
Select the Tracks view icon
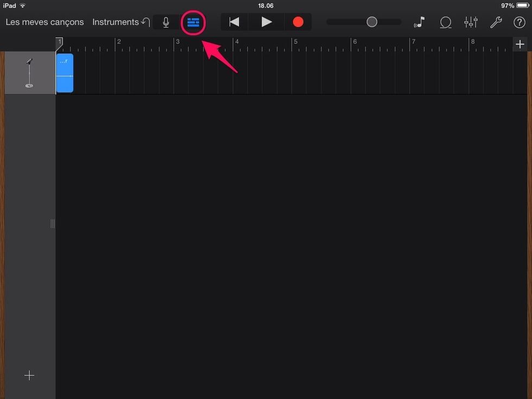193,22
